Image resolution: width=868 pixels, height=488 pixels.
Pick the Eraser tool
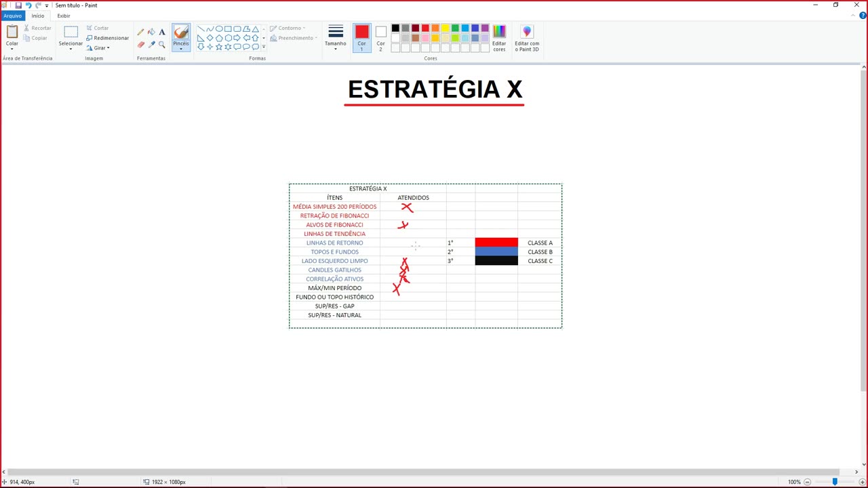(140, 45)
